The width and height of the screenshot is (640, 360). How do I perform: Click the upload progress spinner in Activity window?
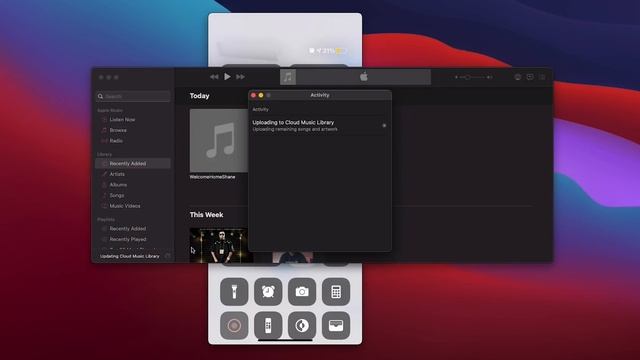(x=384, y=126)
